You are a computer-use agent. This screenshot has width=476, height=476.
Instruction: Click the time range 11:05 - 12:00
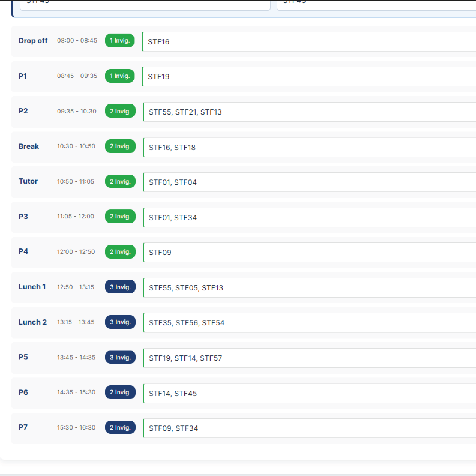click(x=76, y=216)
